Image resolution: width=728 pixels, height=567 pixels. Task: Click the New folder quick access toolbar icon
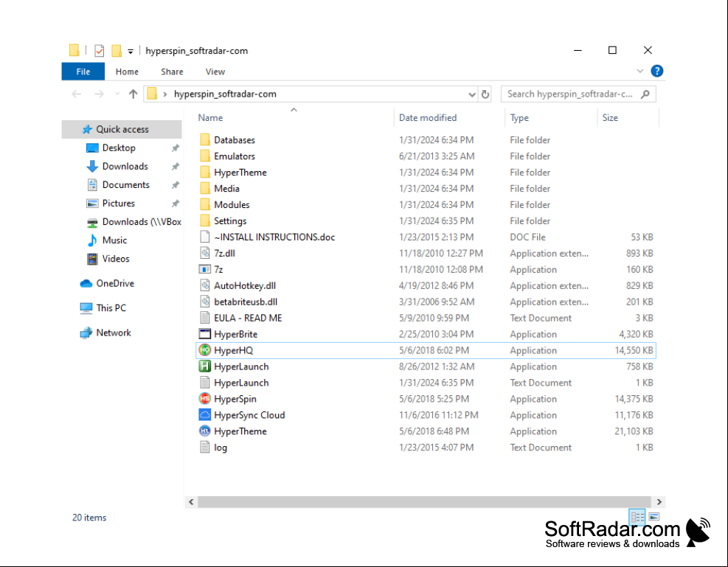coord(117,51)
